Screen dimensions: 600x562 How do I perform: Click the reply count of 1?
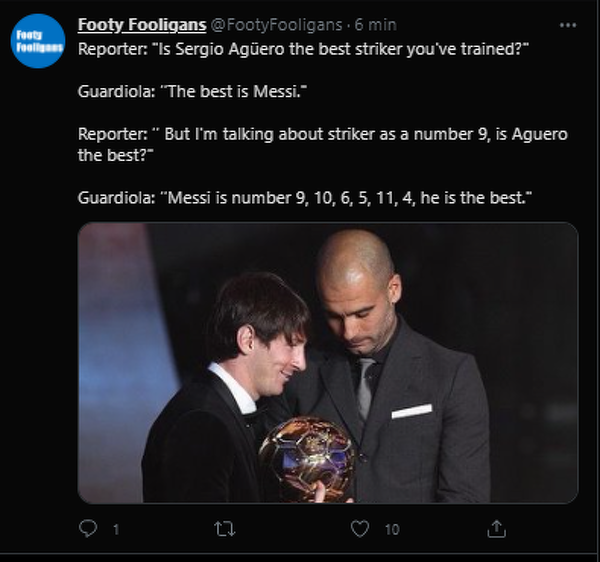116,529
